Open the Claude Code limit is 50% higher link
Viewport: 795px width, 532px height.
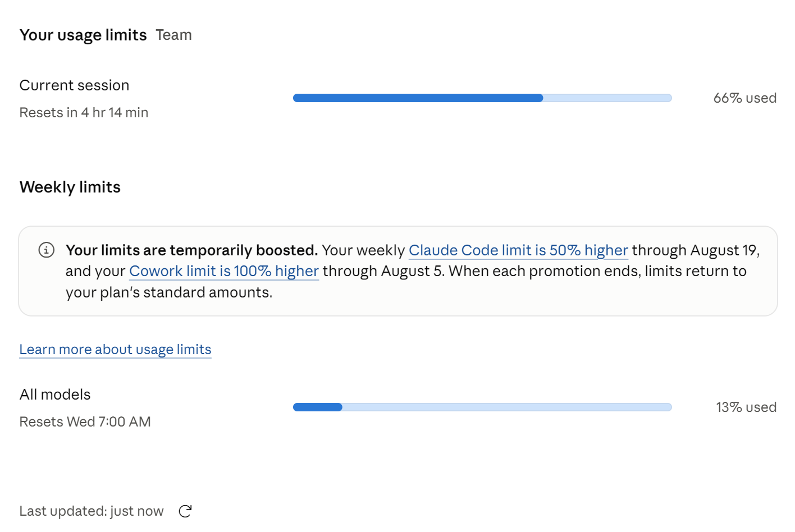[x=518, y=250]
